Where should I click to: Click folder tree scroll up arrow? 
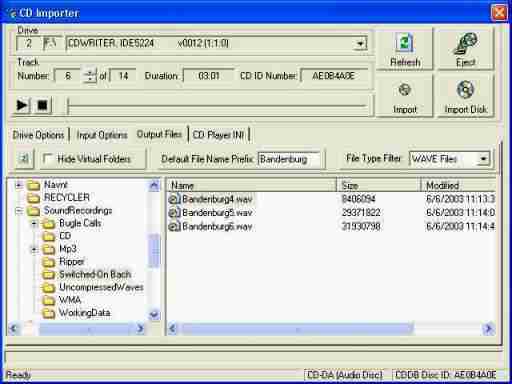click(154, 185)
